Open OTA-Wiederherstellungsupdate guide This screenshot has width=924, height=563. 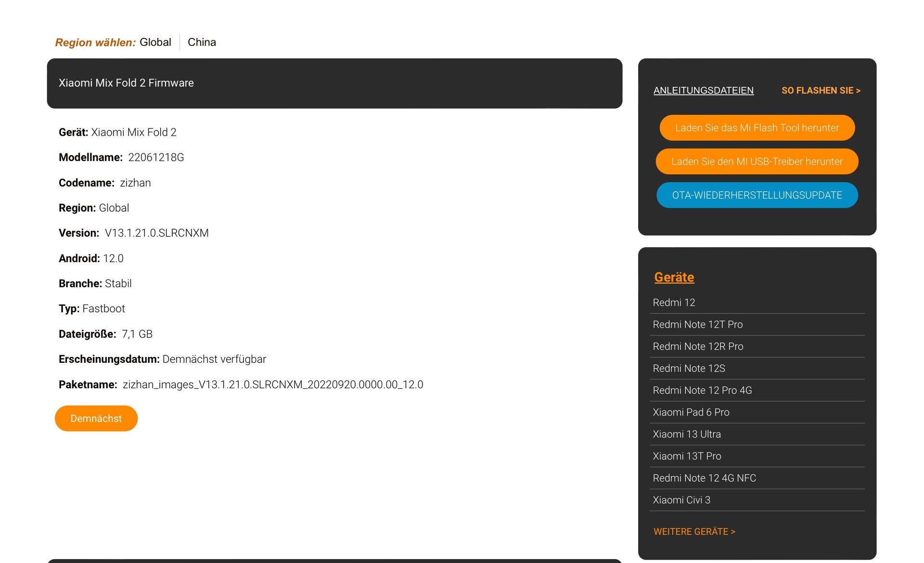point(757,195)
